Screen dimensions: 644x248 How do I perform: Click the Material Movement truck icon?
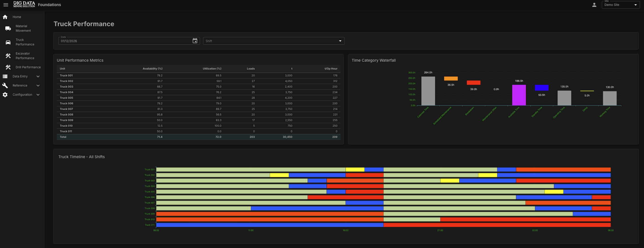pyautogui.click(x=8, y=28)
